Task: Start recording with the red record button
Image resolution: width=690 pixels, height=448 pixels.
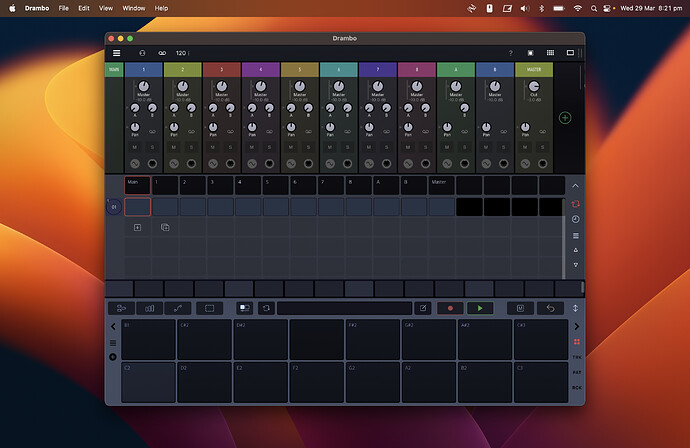Action: pyautogui.click(x=450, y=308)
